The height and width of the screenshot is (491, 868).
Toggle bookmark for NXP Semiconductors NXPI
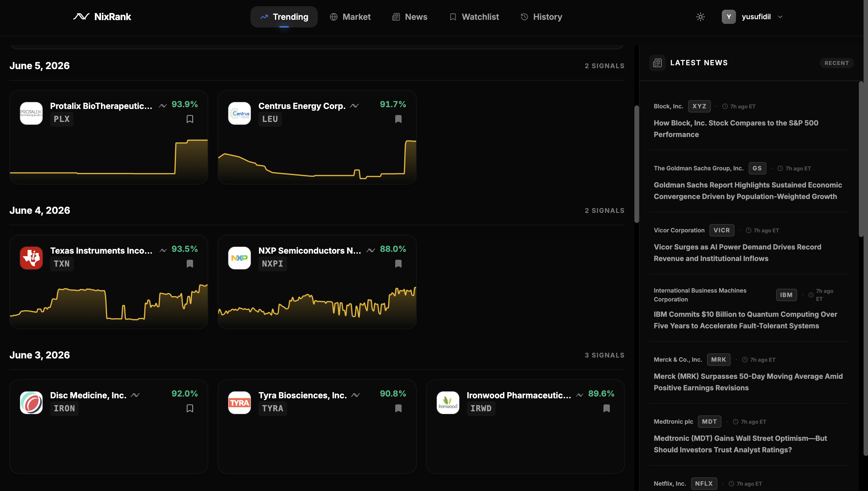point(398,264)
